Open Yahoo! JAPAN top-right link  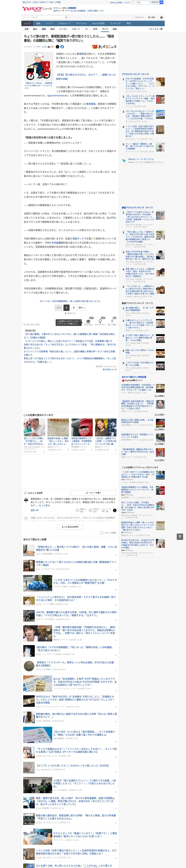coord(116,2)
